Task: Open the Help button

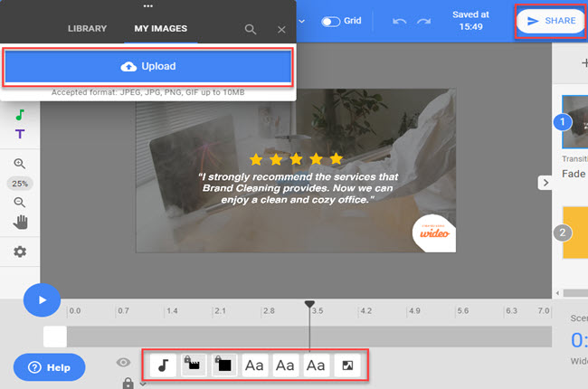Action: [50, 367]
